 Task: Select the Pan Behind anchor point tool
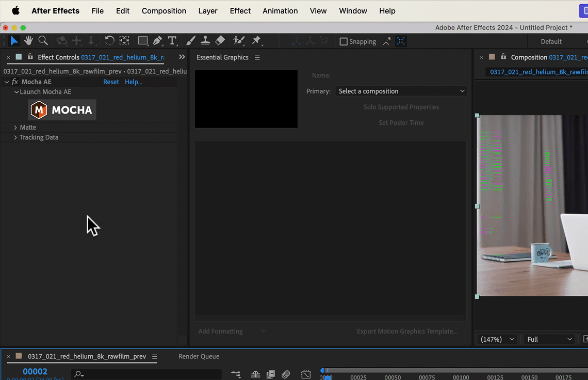(124, 41)
